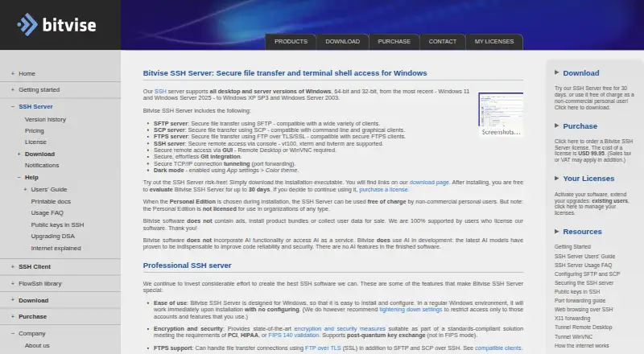644x354 pixels.
Task: Click the Download heading in right panel
Action: [580, 73]
